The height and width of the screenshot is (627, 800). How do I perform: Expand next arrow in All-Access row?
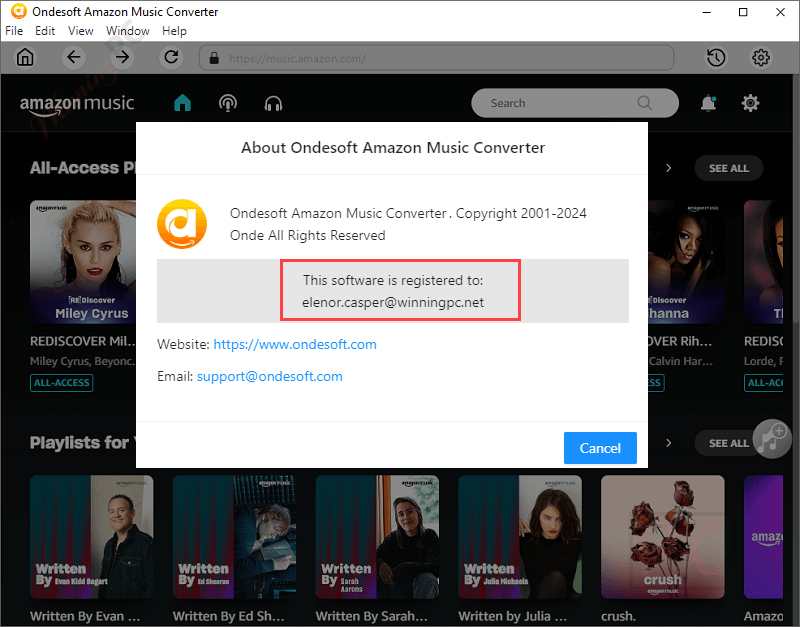point(669,168)
